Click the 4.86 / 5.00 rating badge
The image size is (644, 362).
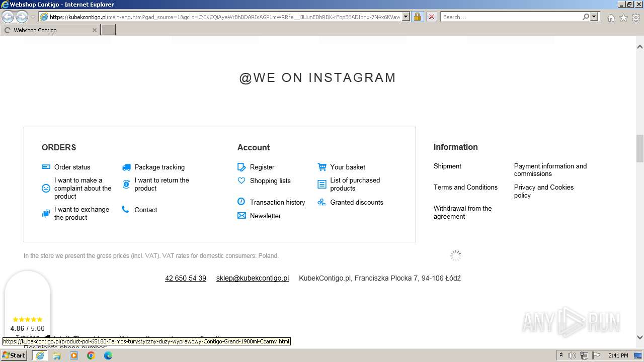click(x=28, y=307)
